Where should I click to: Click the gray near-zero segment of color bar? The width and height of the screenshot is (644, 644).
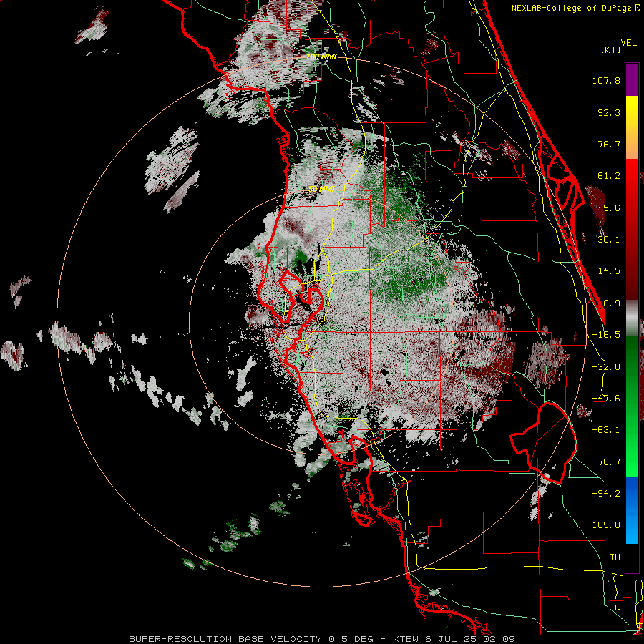click(x=632, y=319)
